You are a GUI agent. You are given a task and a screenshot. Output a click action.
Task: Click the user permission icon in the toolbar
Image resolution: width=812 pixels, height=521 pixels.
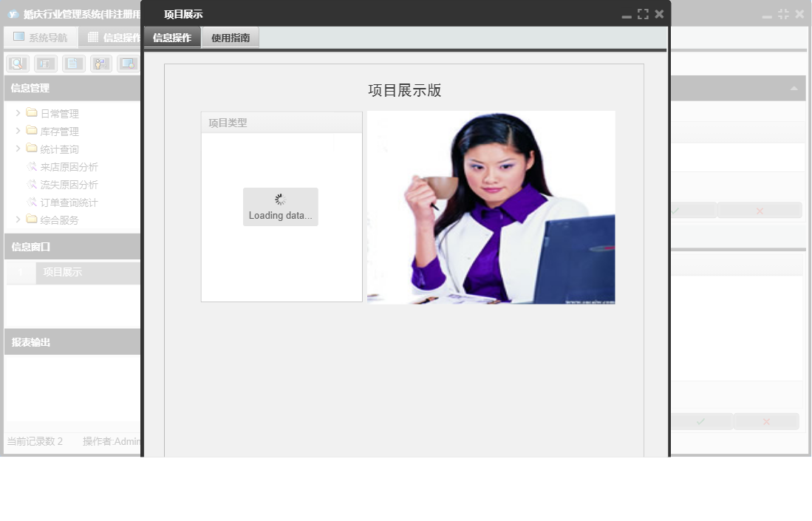point(100,63)
